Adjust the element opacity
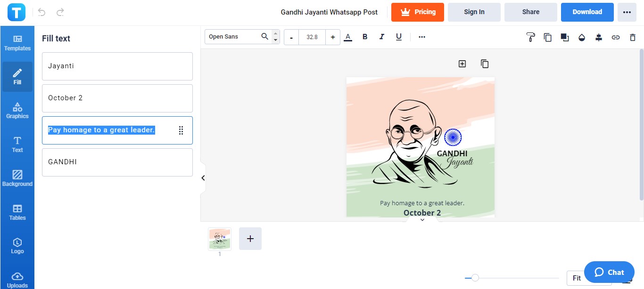 [582, 37]
